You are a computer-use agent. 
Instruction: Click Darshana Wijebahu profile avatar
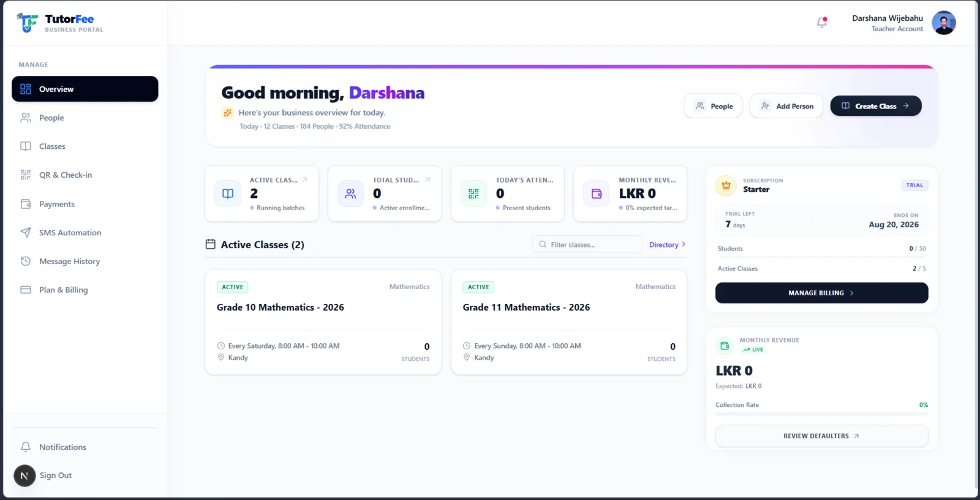944,23
